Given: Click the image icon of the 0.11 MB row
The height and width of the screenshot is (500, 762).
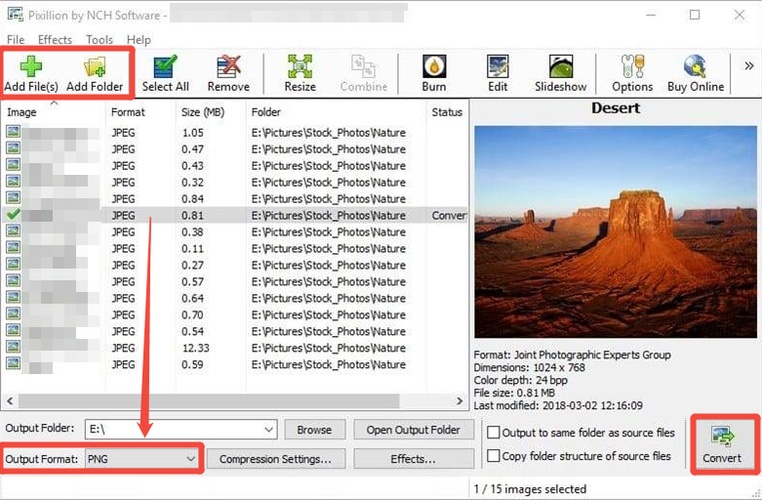Looking at the screenshot, I should point(13,247).
